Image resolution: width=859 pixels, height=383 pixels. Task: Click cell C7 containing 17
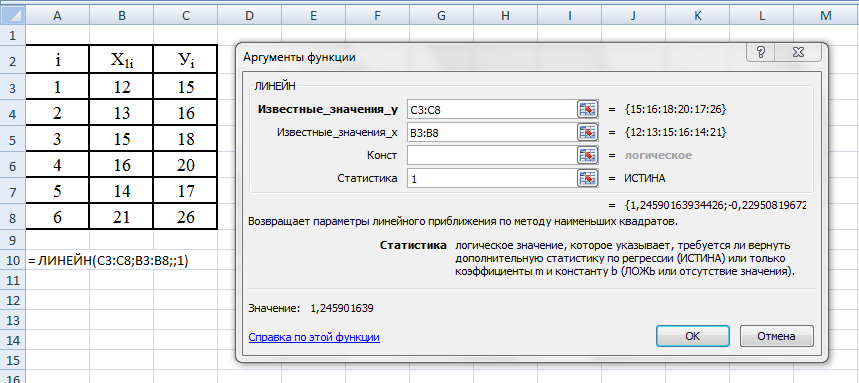[x=186, y=191]
